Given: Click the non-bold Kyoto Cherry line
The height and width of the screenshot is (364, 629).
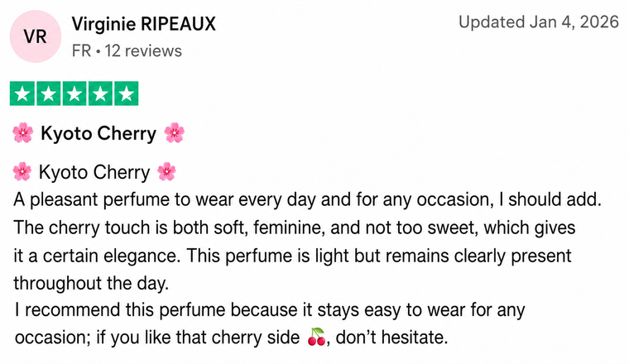Looking at the screenshot, I should point(94,172).
